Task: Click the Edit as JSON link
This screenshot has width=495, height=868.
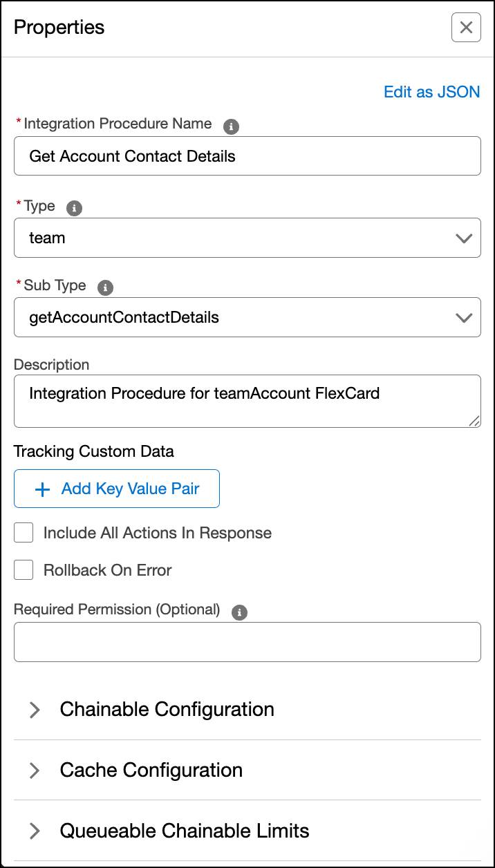Action: pyautogui.click(x=431, y=92)
